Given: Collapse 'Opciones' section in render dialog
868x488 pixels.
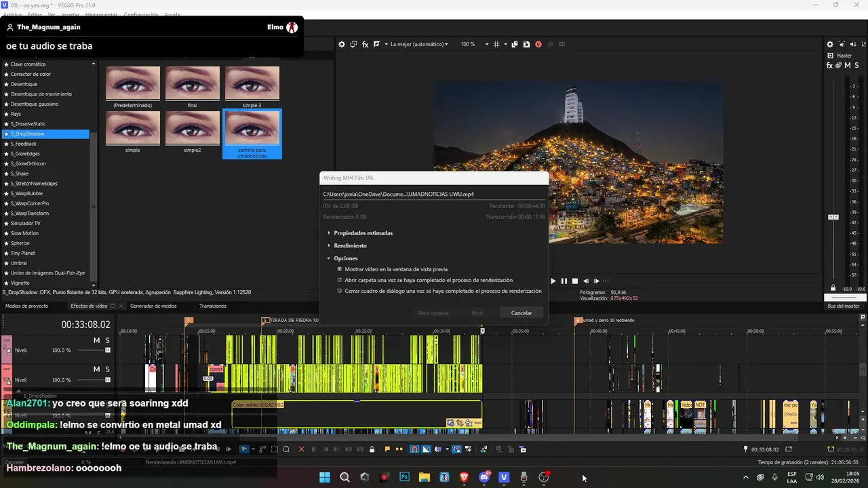Looking at the screenshot, I should click(x=329, y=258).
